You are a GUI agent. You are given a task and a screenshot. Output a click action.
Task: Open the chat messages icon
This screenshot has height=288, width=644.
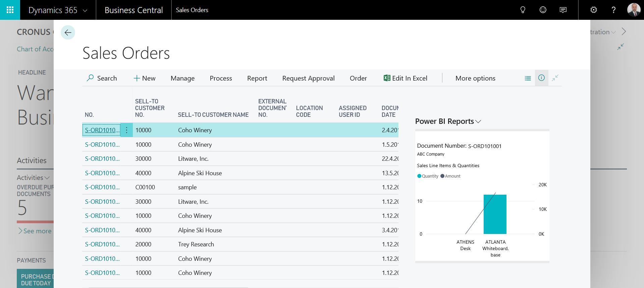(563, 10)
